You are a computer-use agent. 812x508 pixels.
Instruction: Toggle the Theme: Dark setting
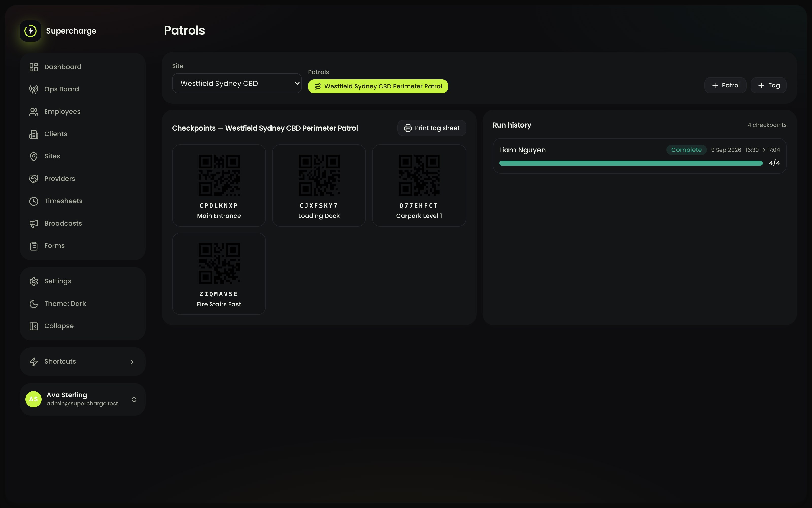click(x=82, y=304)
